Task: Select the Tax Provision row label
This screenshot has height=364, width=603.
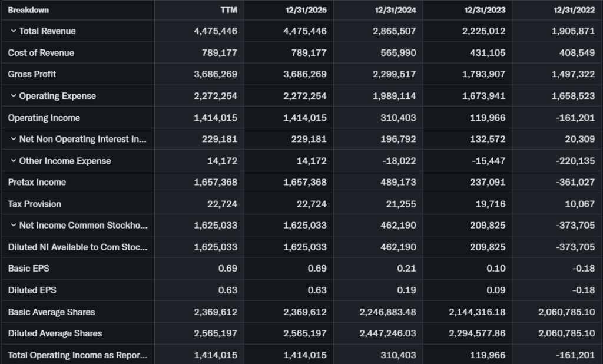Action: click(35, 204)
